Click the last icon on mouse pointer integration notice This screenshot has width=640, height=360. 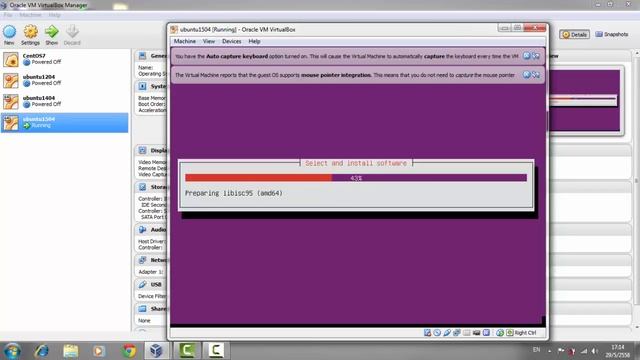[536, 74]
